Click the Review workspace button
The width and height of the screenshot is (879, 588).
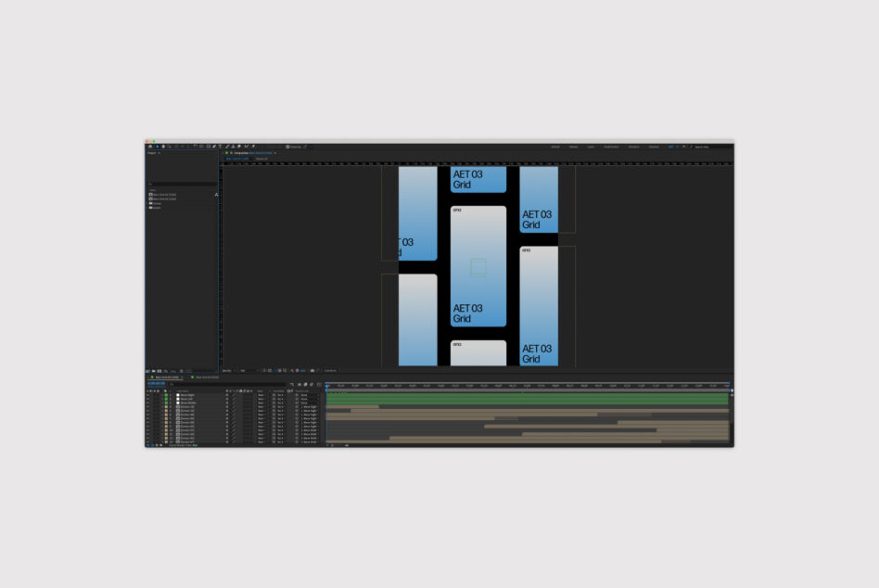click(x=573, y=147)
